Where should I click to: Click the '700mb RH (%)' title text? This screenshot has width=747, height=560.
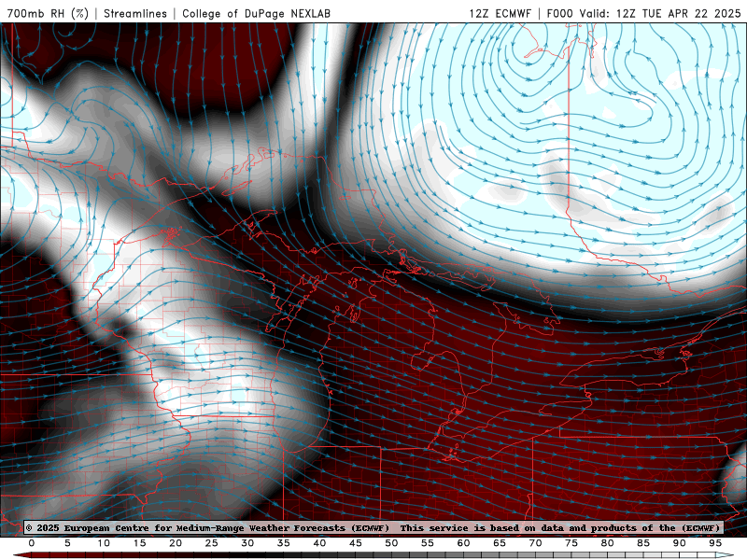point(48,13)
